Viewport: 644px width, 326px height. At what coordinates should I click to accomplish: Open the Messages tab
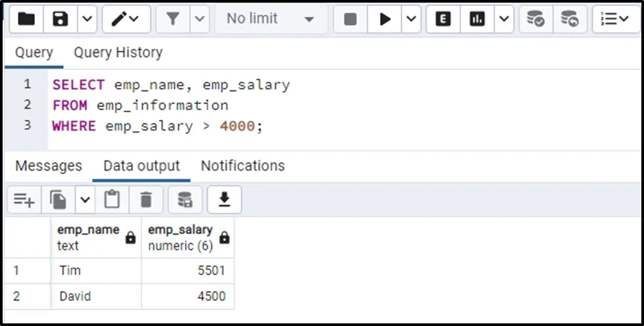click(48, 166)
